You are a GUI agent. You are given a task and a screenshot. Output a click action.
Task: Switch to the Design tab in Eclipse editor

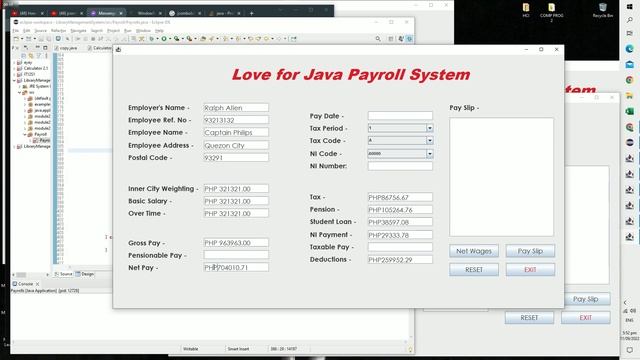click(x=85, y=274)
